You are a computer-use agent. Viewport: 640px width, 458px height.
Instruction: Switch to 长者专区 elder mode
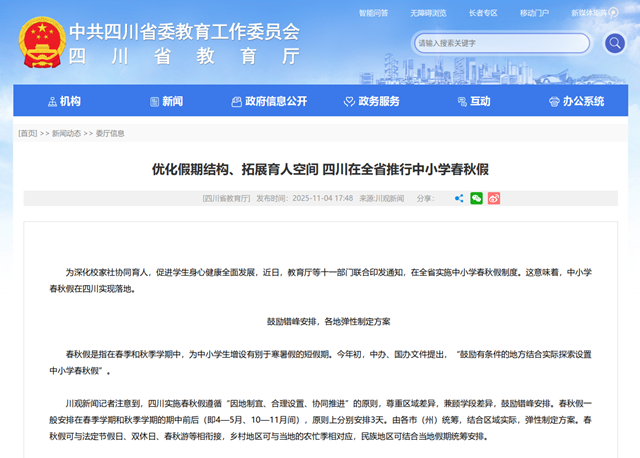tap(483, 14)
